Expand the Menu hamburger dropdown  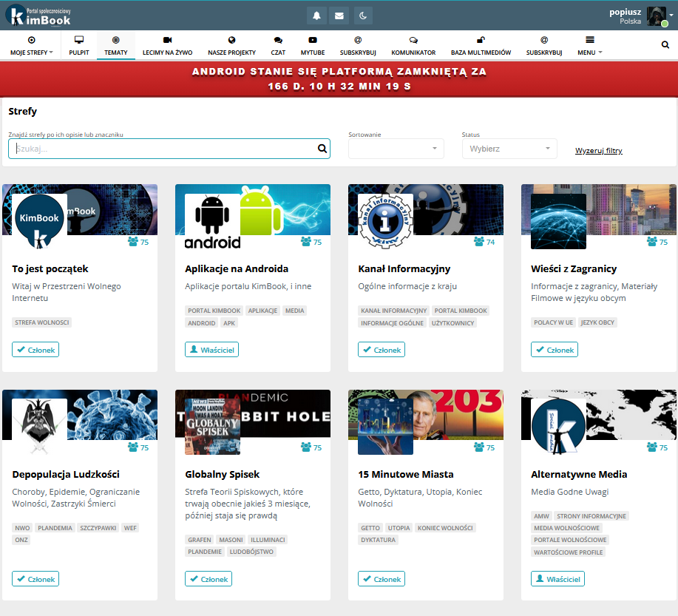pyautogui.click(x=589, y=45)
